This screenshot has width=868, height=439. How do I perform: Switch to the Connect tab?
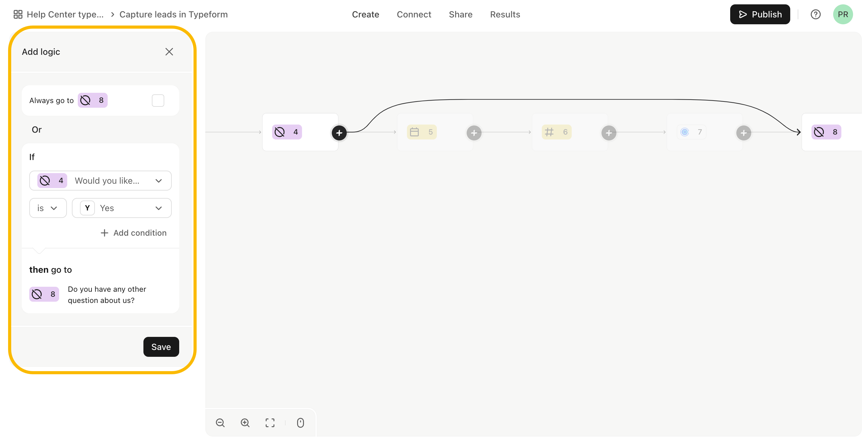pyautogui.click(x=414, y=15)
